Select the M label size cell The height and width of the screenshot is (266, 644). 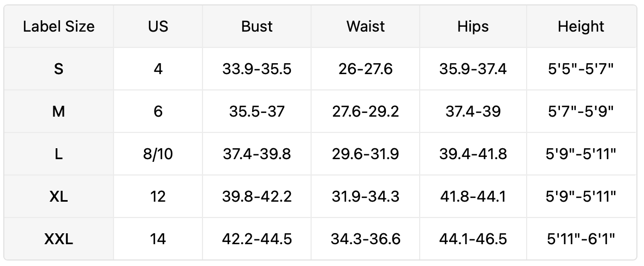pos(58,112)
